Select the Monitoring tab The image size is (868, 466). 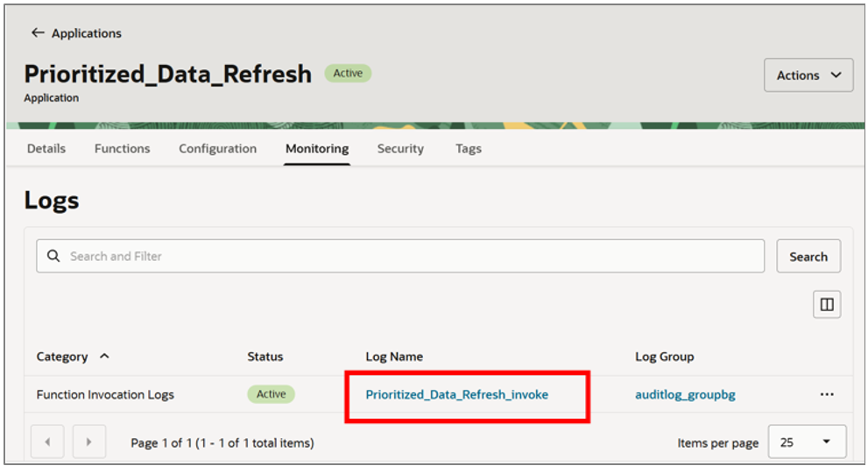[x=317, y=149]
